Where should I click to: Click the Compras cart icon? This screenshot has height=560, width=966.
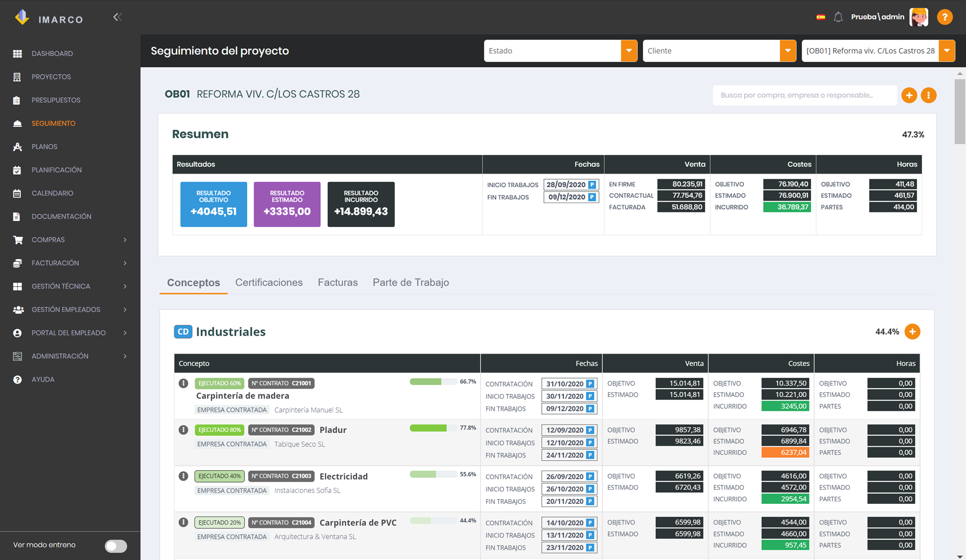pos(18,240)
